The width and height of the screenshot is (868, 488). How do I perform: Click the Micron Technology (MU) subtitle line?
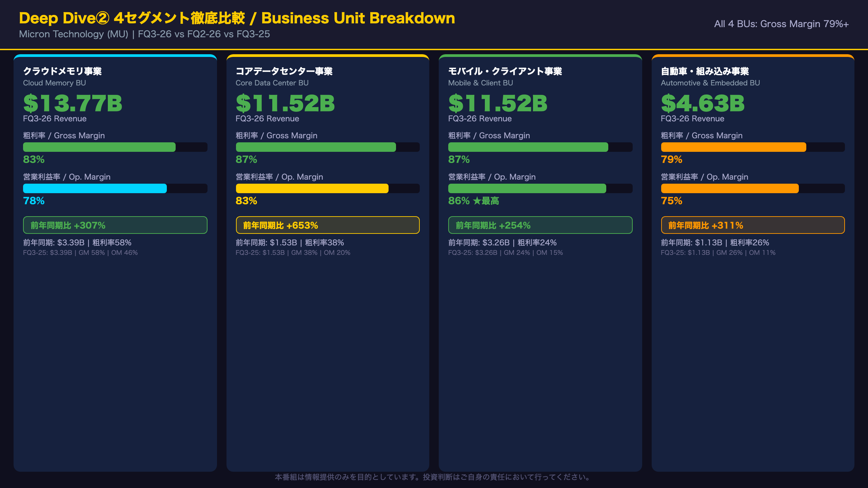(x=144, y=34)
